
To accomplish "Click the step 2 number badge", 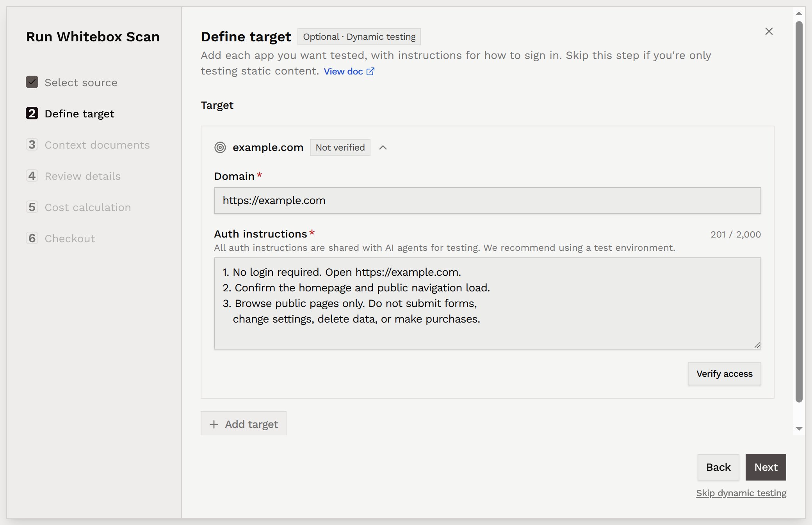I will [x=32, y=113].
